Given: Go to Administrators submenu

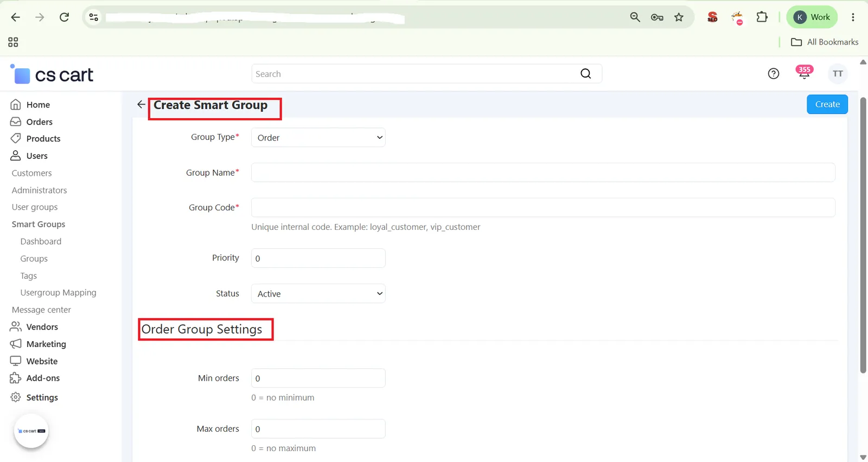Looking at the screenshot, I should point(40,190).
